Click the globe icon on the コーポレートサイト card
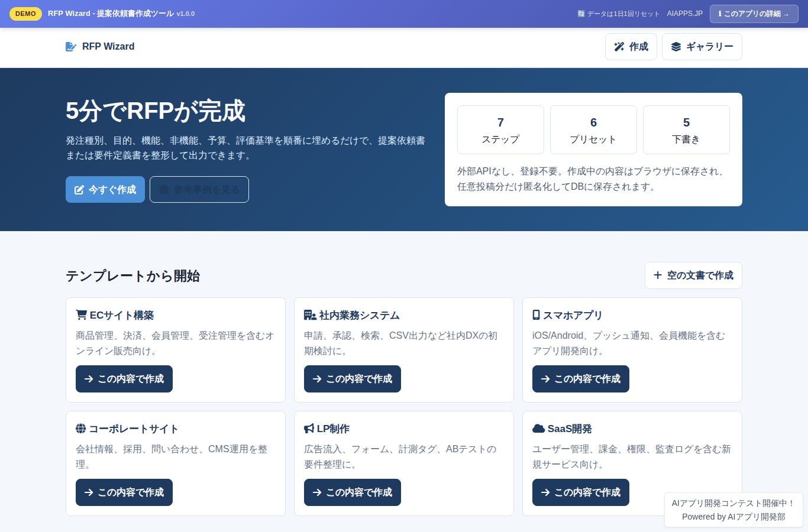 (x=81, y=429)
